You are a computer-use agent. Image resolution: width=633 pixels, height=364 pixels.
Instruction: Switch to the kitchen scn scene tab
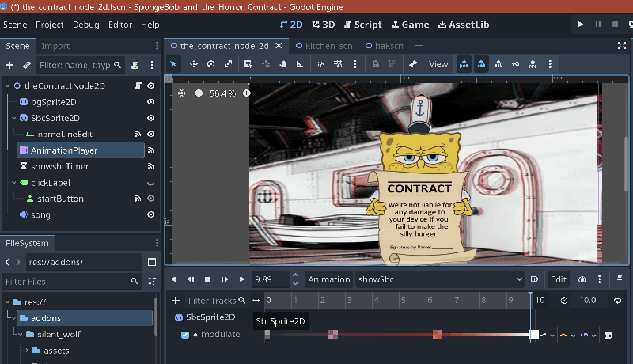[324, 46]
